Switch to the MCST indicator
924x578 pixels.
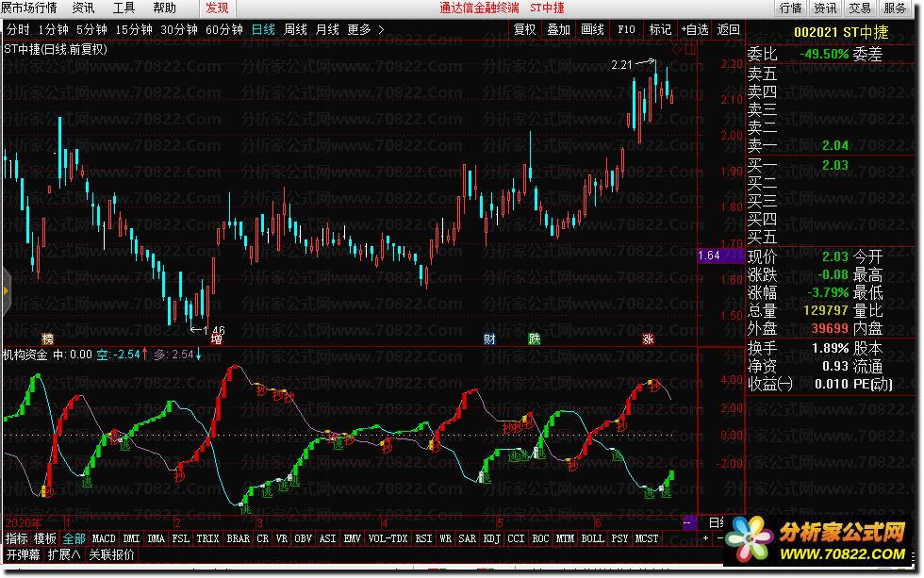coord(647,538)
